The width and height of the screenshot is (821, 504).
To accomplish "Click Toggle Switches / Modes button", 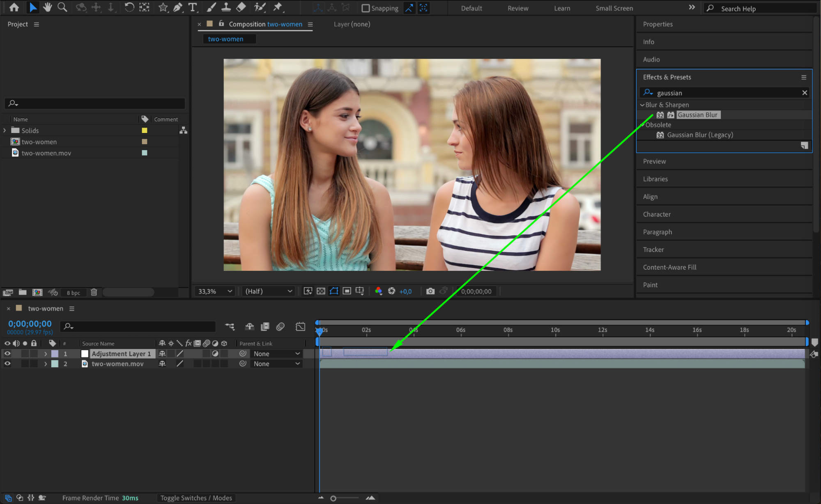I will point(196,498).
